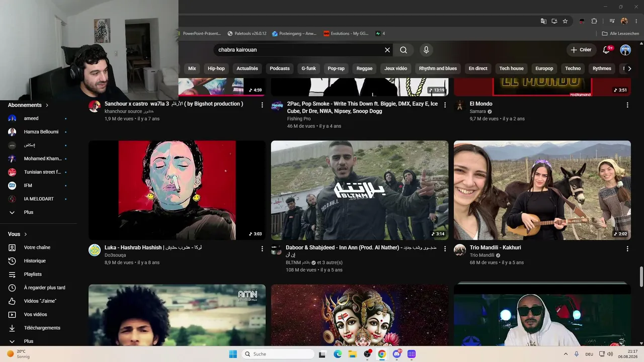Select the Jeux vidéo filter chip

pos(396,68)
